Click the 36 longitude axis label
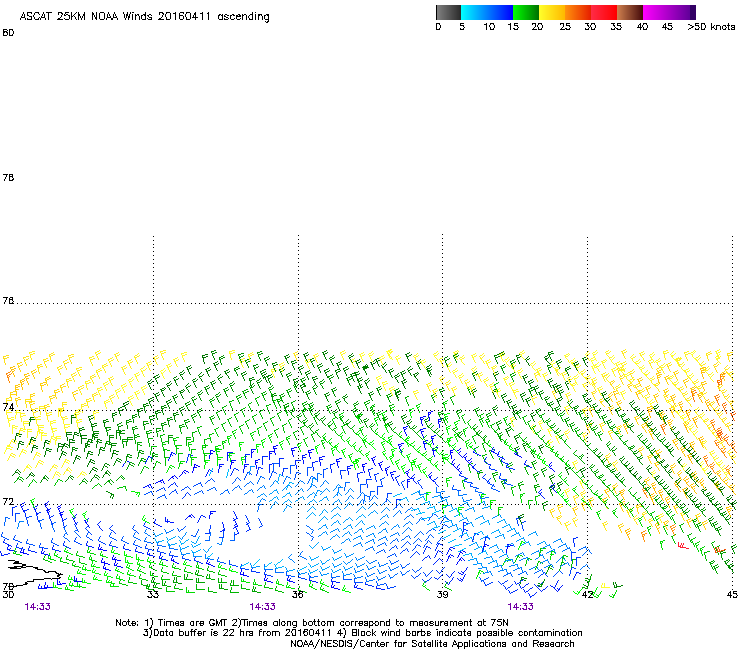This screenshot has height=650, width=740. click(x=297, y=594)
